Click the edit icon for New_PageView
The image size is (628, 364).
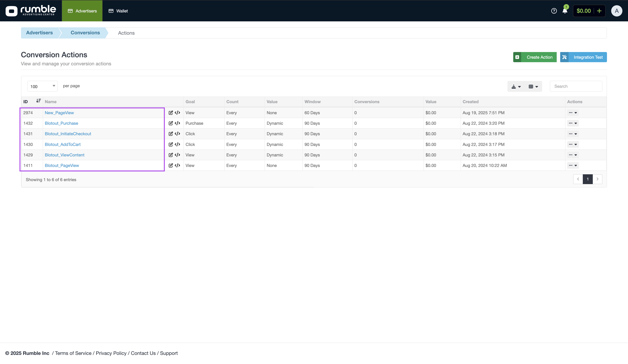click(x=171, y=113)
